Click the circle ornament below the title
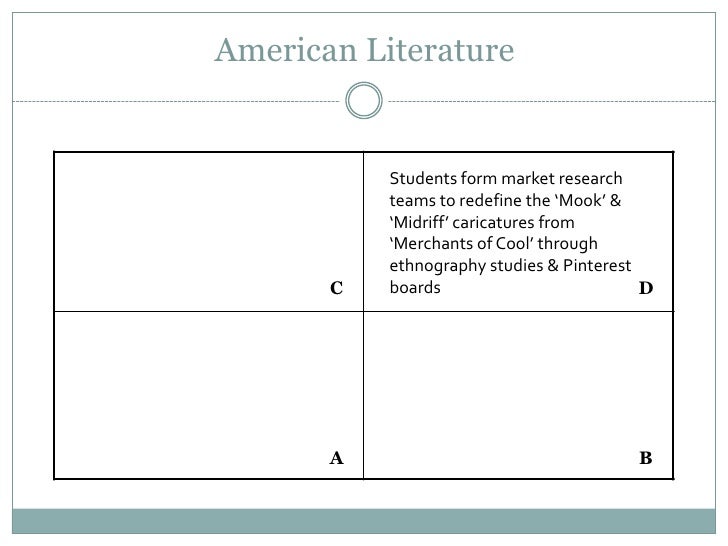This screenshot has width=728, height=546. coord(364,100)
